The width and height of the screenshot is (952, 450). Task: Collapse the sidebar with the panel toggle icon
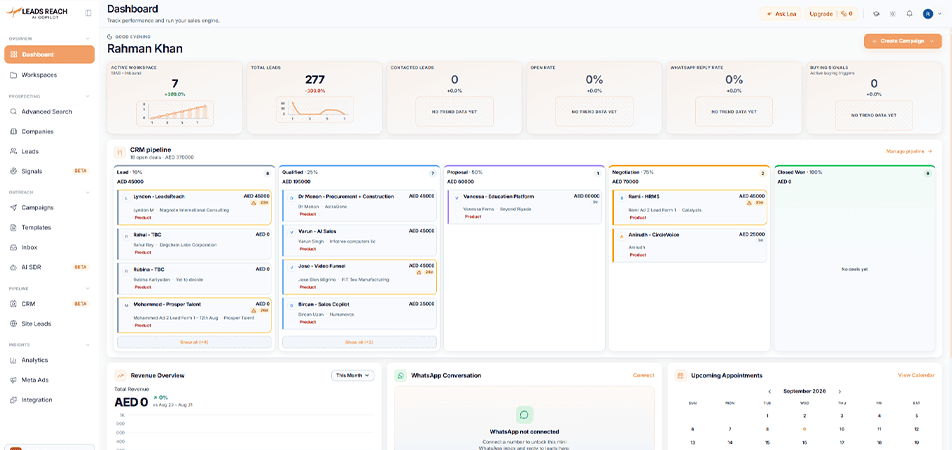click(89, 13)
